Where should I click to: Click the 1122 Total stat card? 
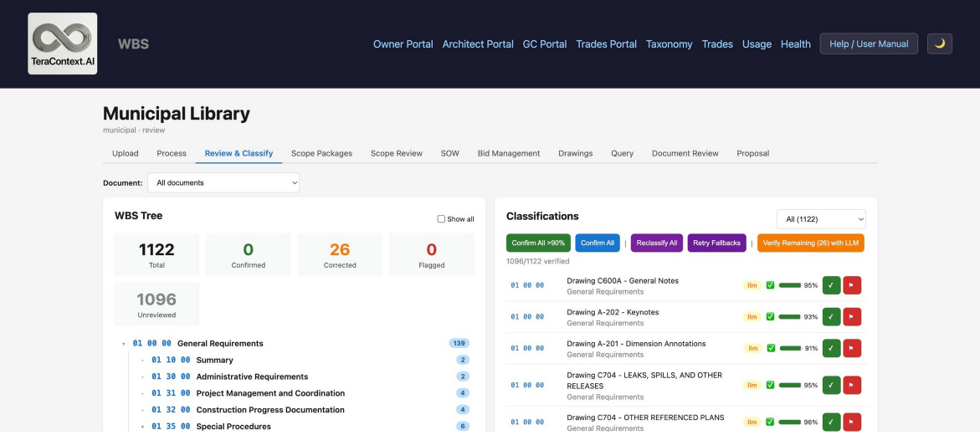[x=156, y=254]
